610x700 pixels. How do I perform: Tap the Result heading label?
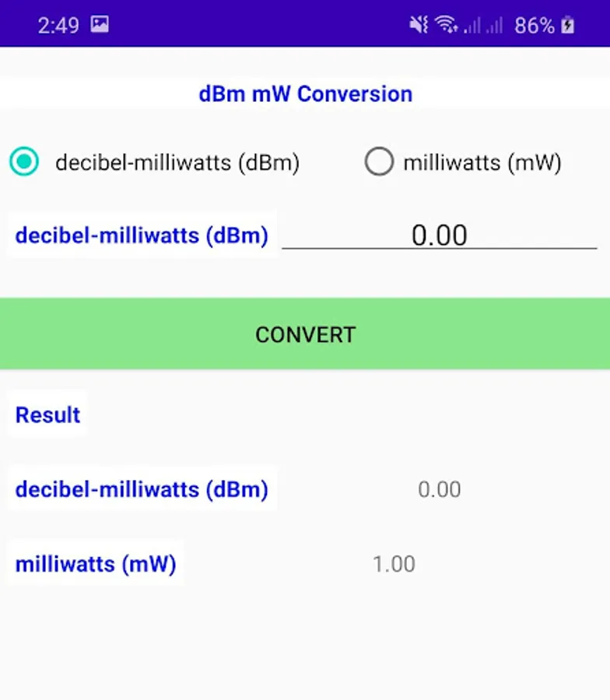[x=47, y=415]
